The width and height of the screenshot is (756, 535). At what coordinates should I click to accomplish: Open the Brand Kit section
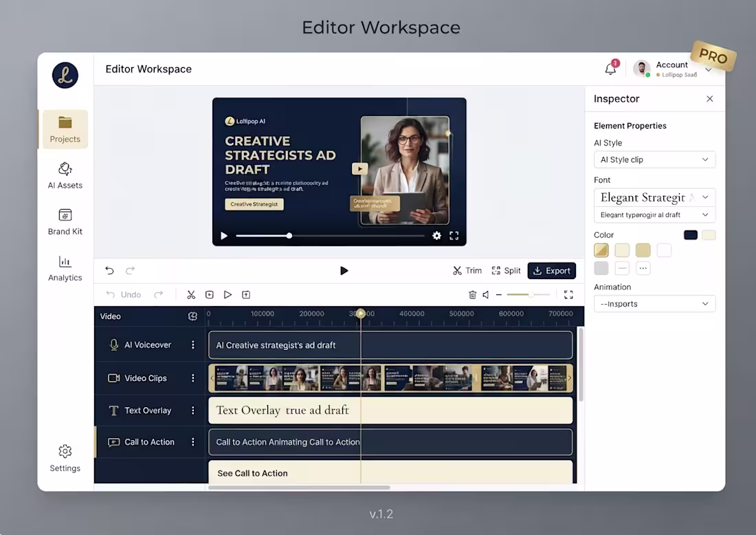[65, 222]
